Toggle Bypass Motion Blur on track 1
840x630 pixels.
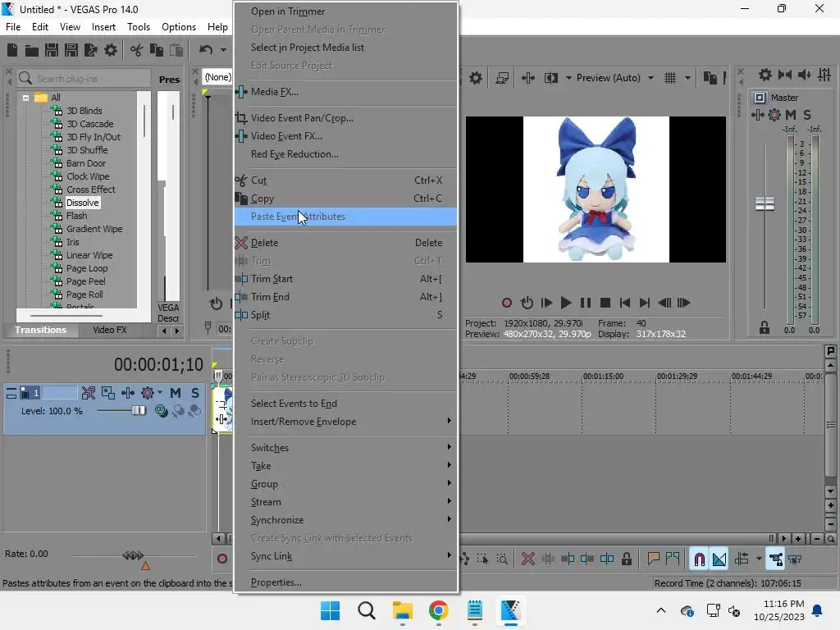tap(89, 393)
